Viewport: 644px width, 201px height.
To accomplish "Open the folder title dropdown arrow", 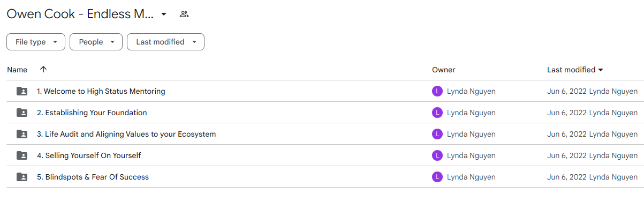I will pyautogui.click(x=164, y=14).
